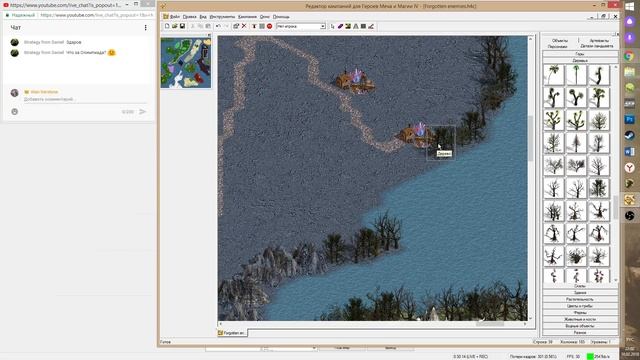Switch to the Персонажи palette tab
This screenshot has height=360, width=640.
coord(557,46)
